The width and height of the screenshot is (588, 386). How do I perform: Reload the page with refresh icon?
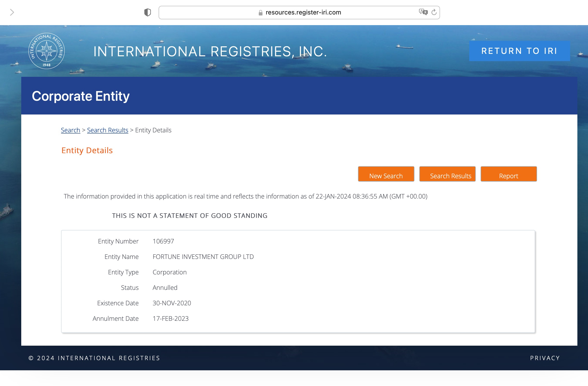coord(434,12)
